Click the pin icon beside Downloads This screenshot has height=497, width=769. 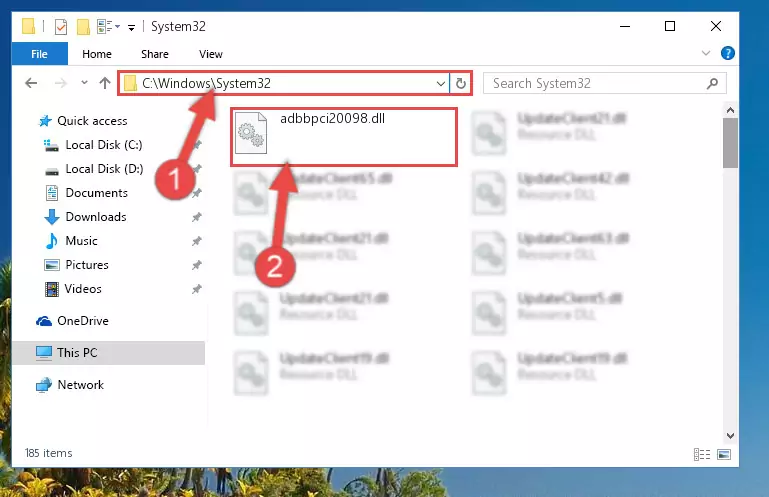196,217
